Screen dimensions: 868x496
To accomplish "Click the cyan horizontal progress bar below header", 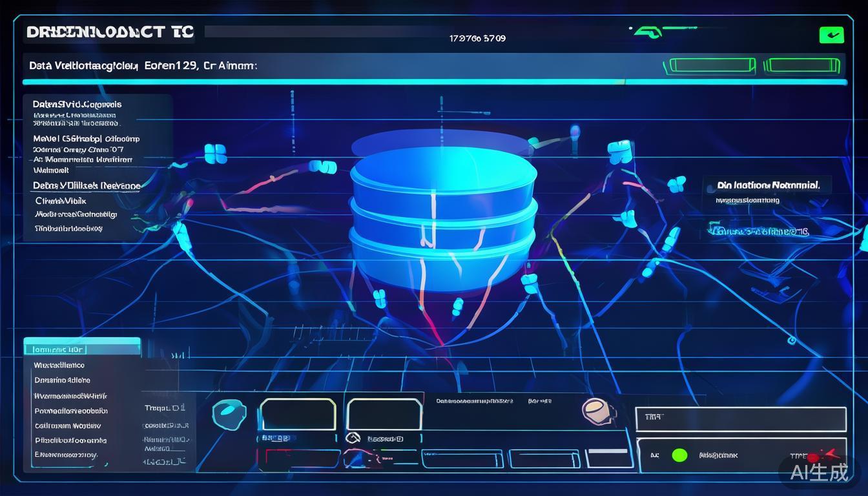I will point(434,82).
